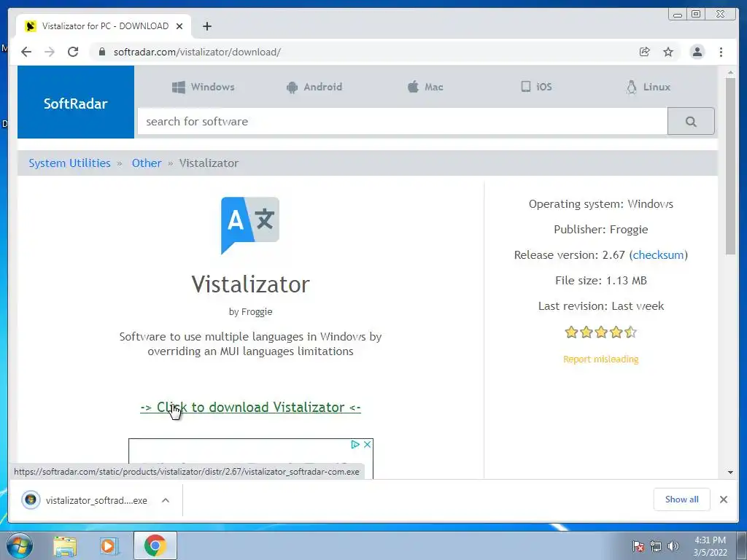
Task: Open the Linux category
Action: click(648, 87)
